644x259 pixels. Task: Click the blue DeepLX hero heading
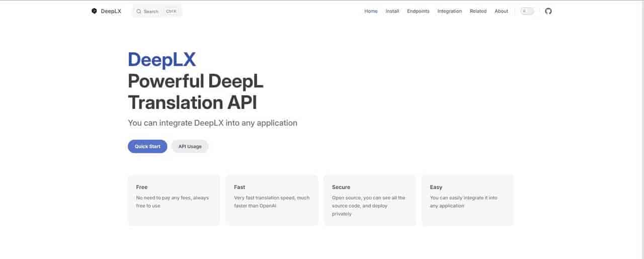[x=162, y=59]
